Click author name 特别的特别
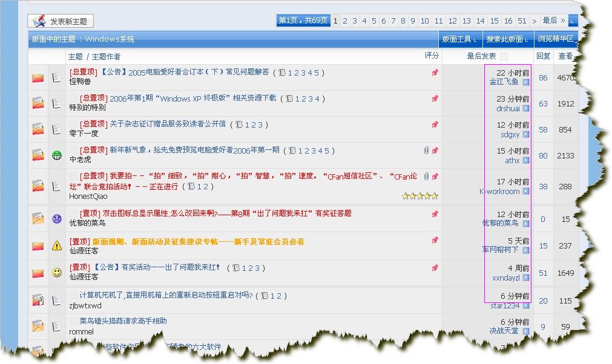Image resolution: width=612 pixels, height=364 pixels. (x=87, y=107)
